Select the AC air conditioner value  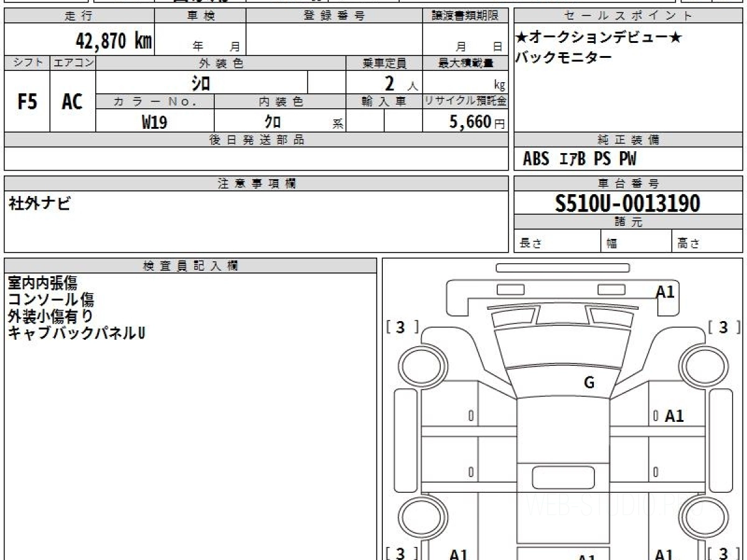(x=73, y=101)
